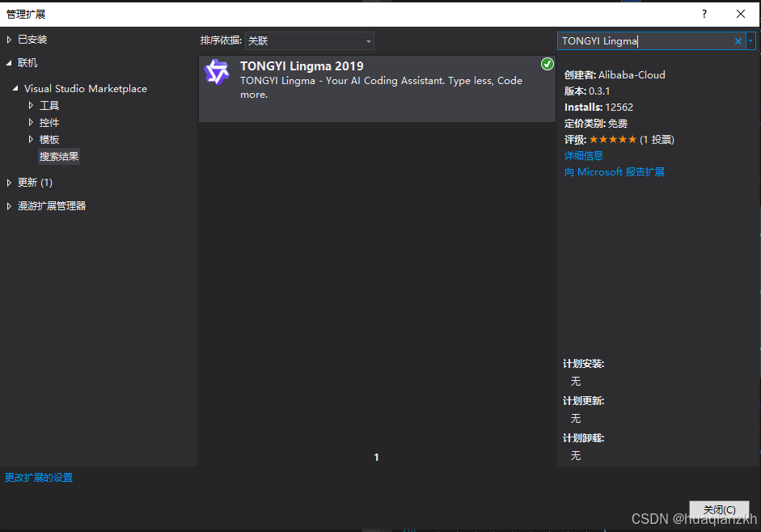Select the 已安装 label
The image size is (761, 532).
[32, 40]
